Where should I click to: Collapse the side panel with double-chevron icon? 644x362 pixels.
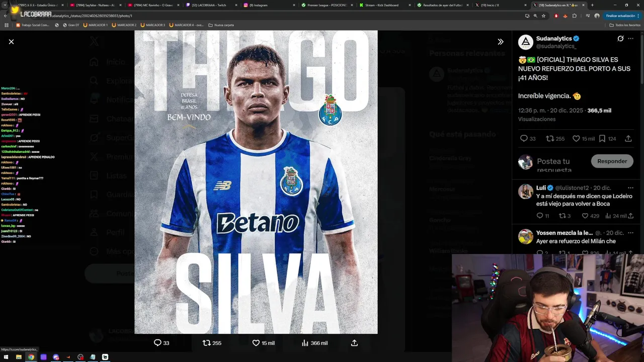(500, 42)
